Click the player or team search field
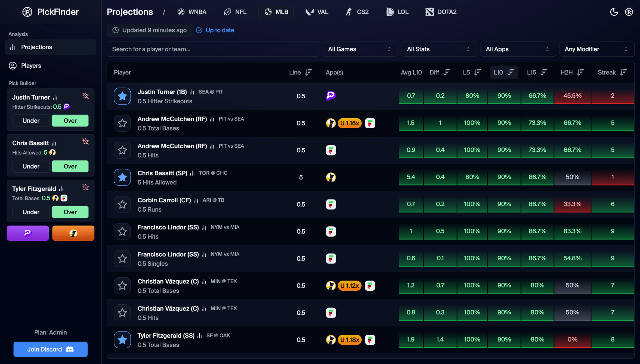Screen dimensions: 640x364 212,49
